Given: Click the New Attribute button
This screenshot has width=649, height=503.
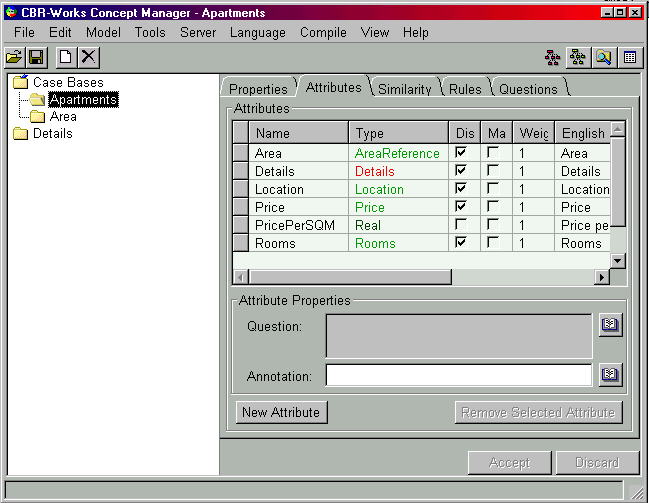Looking at the screenshot, I should click(x=281, y=412).
